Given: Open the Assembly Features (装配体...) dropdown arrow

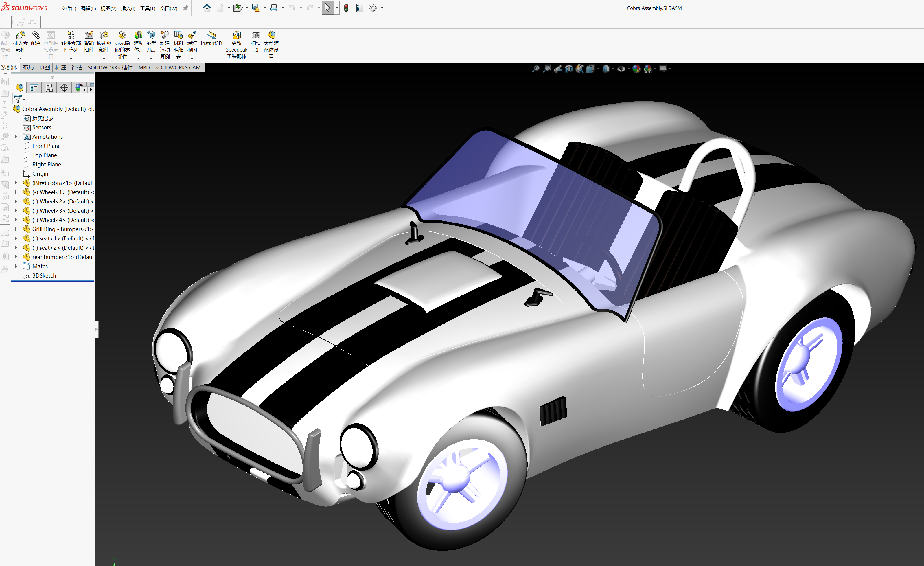Looking at the screenshot, I should (138, 58).
